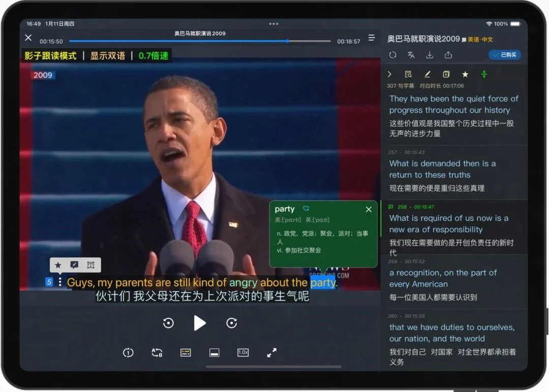Select subtitle 'a recognition, on the part'
549x392 pixels.
(454, 282)
